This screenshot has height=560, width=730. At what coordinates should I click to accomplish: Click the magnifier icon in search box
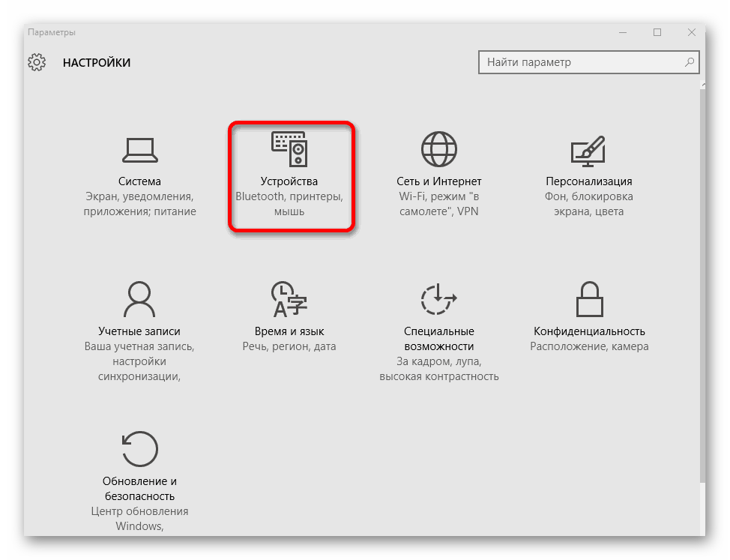pyautogui.click(x=689, y=62)
